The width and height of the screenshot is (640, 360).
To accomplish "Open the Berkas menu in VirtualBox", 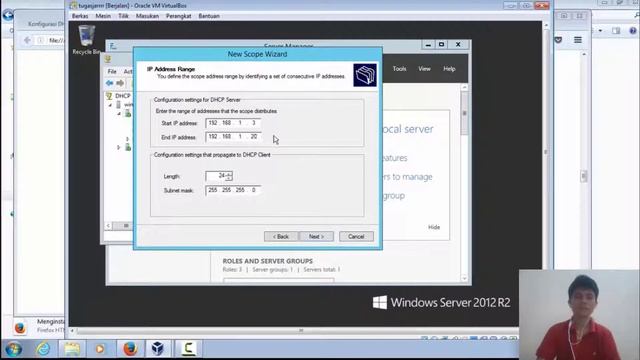I will (80, 16).
